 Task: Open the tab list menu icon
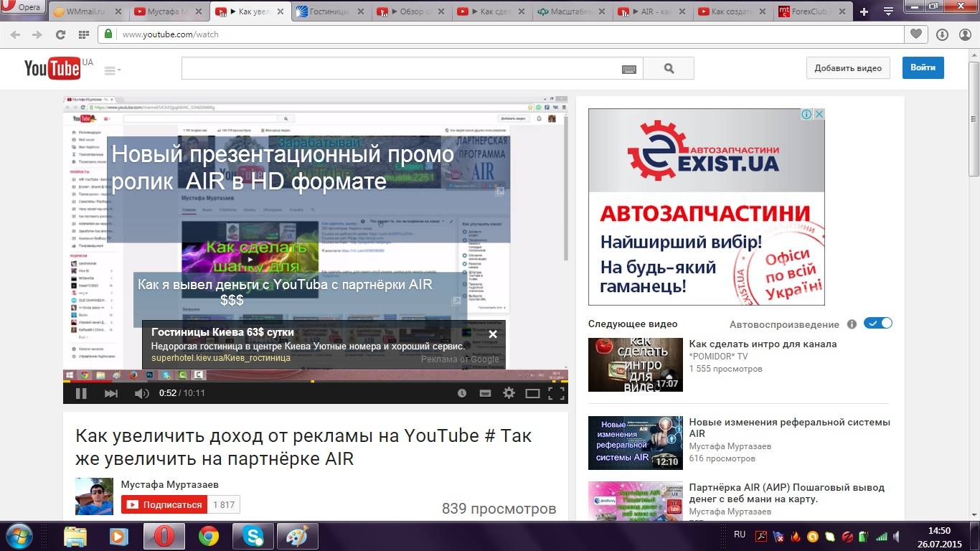pos(888,11)
